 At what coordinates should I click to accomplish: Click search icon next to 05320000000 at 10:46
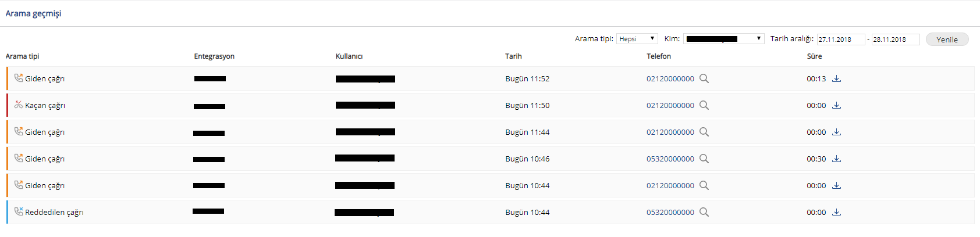[x=704, y=159]
